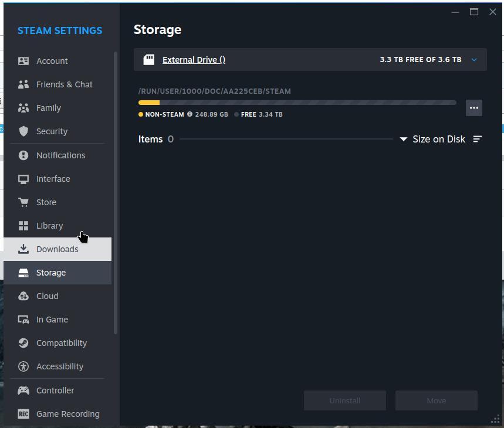Click the Items 0 count label
Screen dimensions: 504x428
pyautogui.click(x=156, y=139)
